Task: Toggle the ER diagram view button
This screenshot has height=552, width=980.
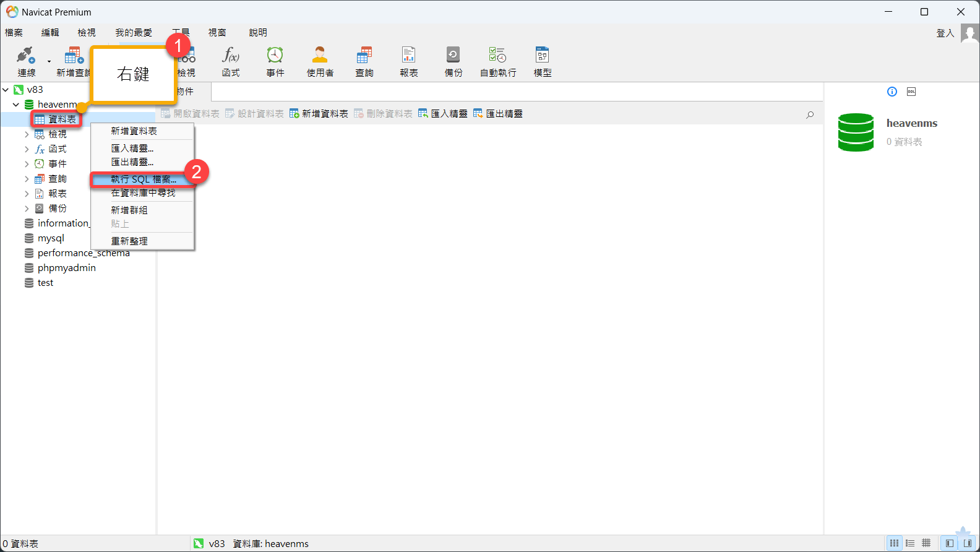Action: click(926, 543)
